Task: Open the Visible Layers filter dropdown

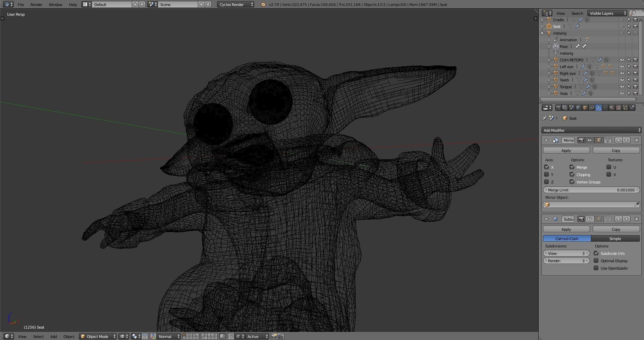Action: click(606, 13)
